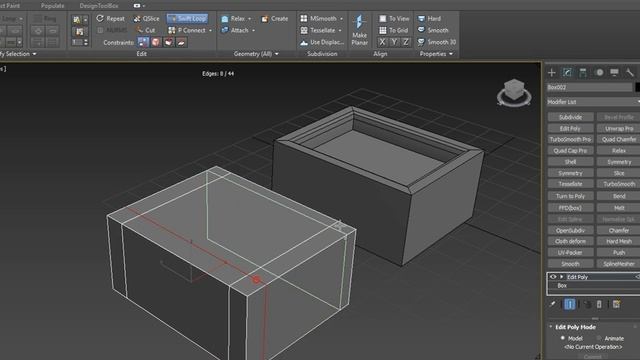The width and height of the screenshot is (640, 360).
Task: Open the Attach dropdown arrow
Action: pos(253,31)
